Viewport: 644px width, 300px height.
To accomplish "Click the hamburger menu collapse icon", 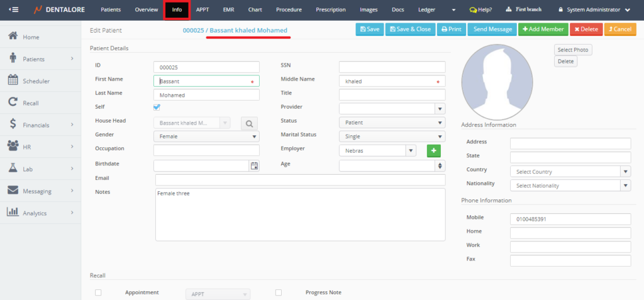I will 13,10.
